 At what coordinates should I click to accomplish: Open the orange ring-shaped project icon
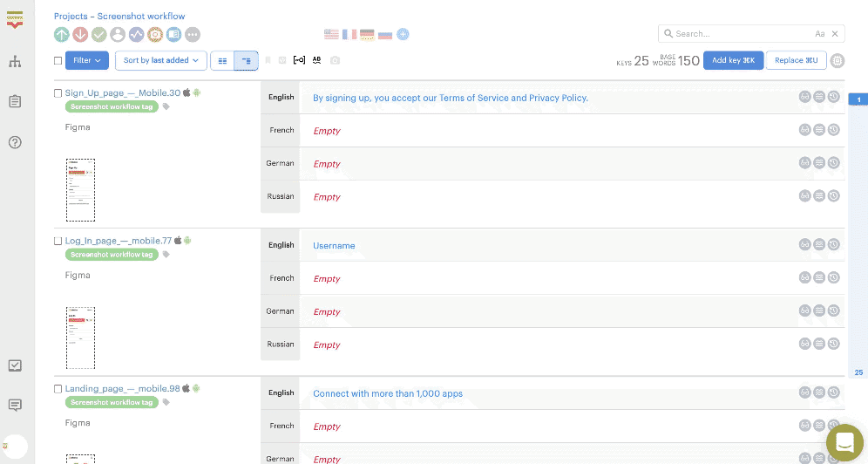click(155, 34)
